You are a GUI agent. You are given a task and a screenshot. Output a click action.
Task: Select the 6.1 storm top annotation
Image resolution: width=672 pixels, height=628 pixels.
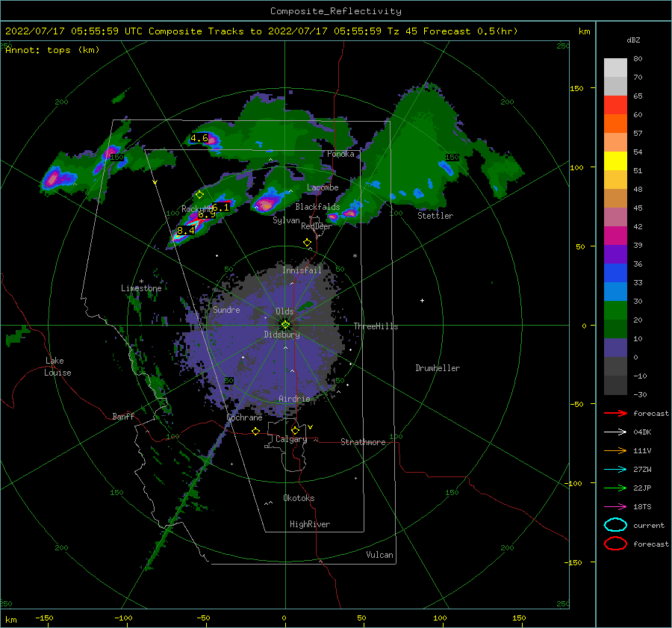[221, 208]
